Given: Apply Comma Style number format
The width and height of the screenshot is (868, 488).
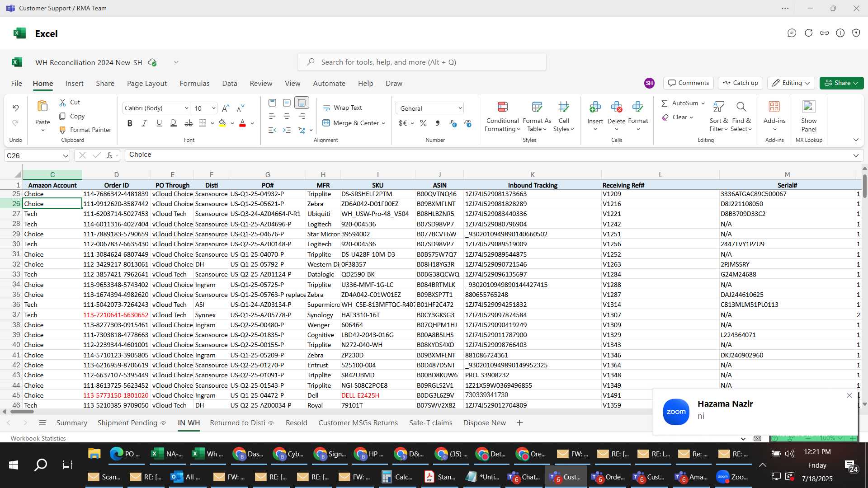Looking at the screenshot, I should [x=437, y=123].
